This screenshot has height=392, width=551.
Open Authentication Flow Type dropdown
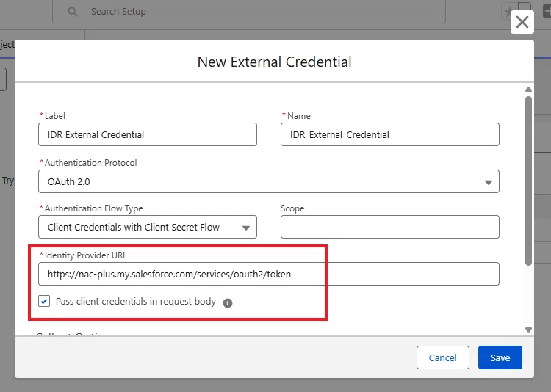tap(147, 227)
